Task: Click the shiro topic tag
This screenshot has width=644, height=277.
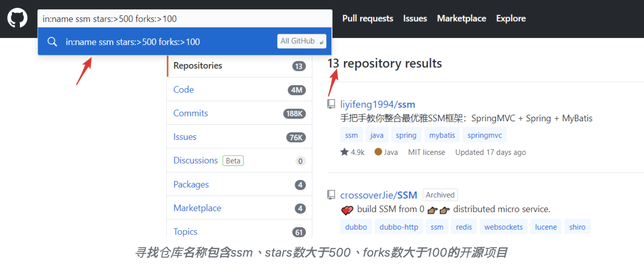Action: pos(577,227)
